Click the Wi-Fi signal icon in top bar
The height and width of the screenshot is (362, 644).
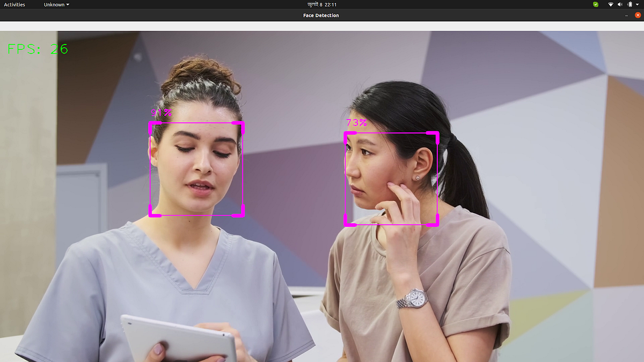pos(611,4)
